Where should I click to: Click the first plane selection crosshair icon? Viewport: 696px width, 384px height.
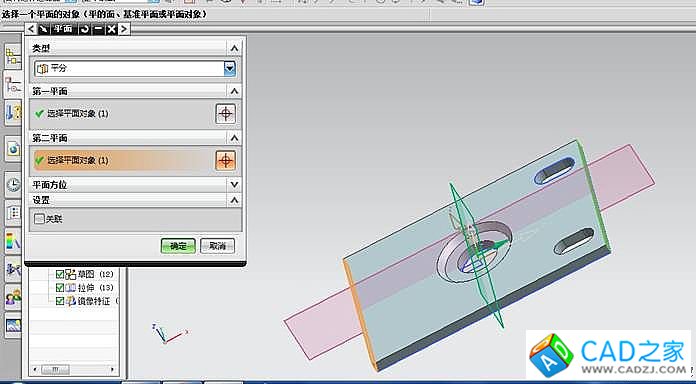(x=225, y=114)
